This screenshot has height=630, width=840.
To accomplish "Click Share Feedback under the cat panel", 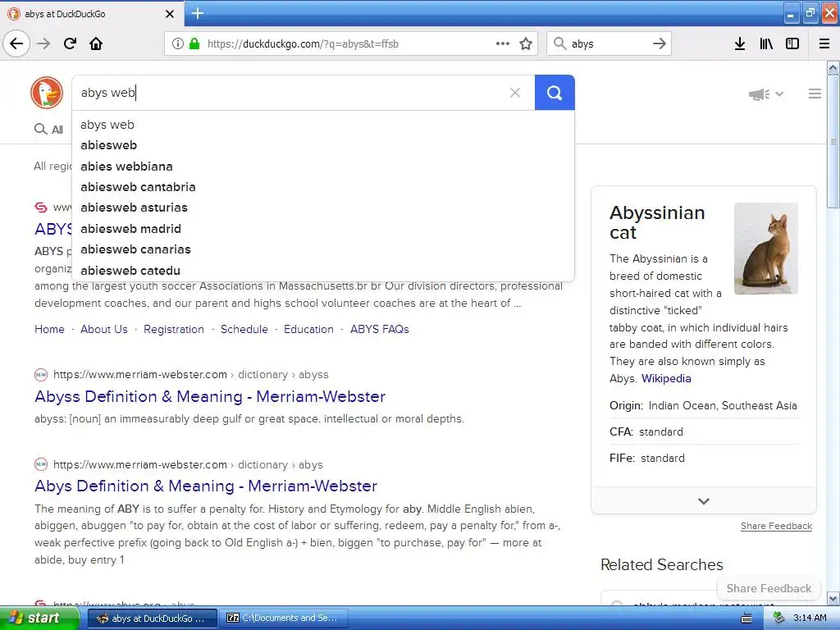I will point(776,526).
